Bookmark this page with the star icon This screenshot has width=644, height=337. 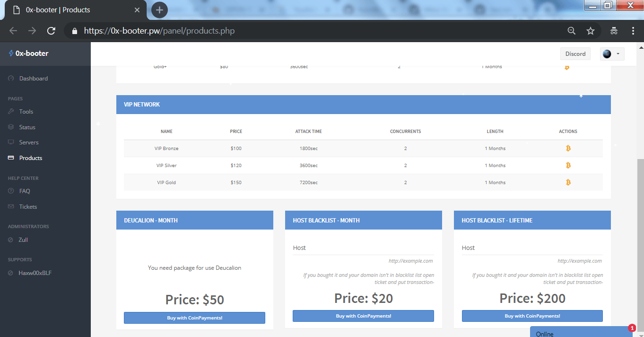590,31
